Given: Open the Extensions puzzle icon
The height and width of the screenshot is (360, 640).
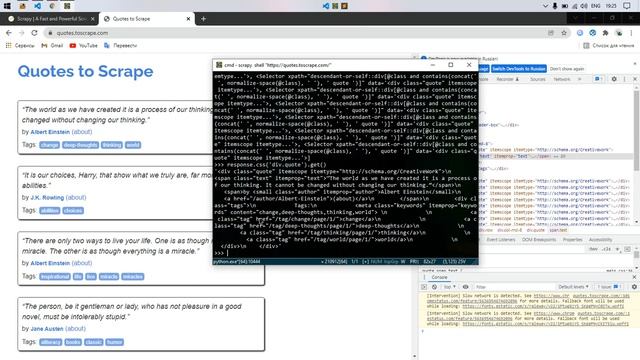Looking at the screenshot, I should coord(605,33).
